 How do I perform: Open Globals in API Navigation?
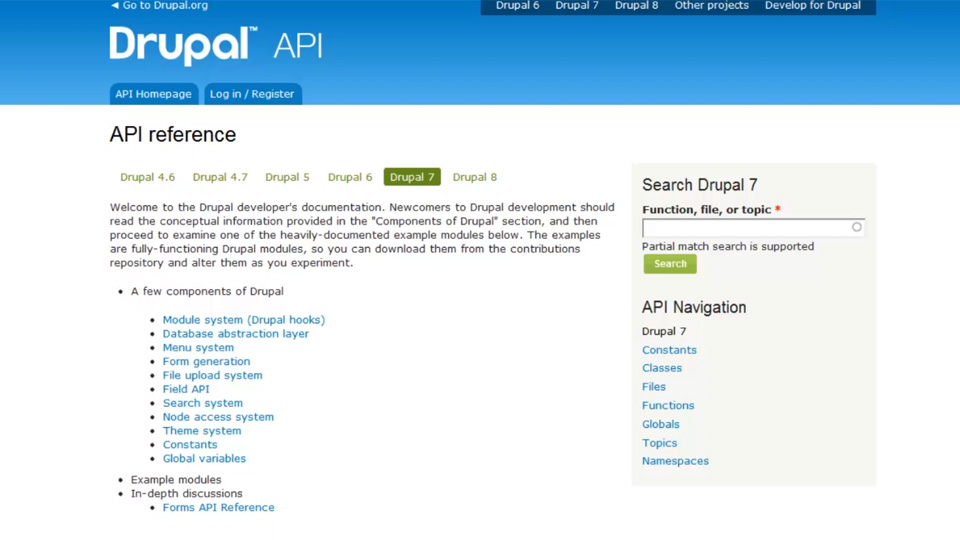coord(661,424)
